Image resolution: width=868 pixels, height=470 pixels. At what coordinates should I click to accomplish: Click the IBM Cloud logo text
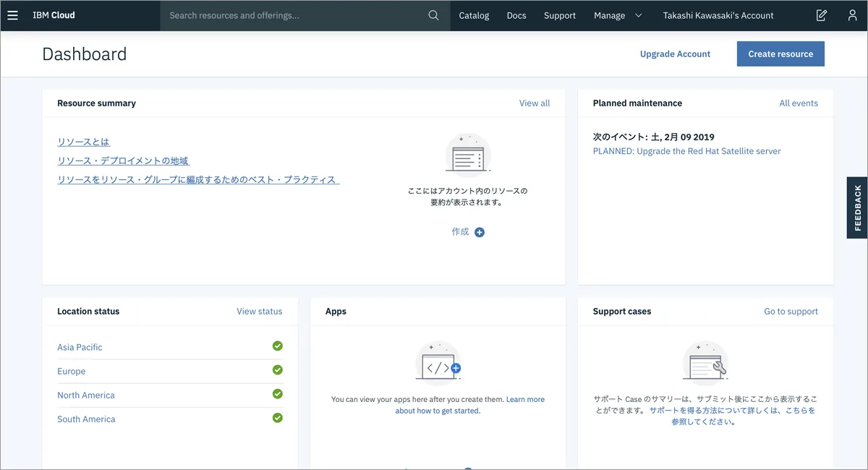54,15
